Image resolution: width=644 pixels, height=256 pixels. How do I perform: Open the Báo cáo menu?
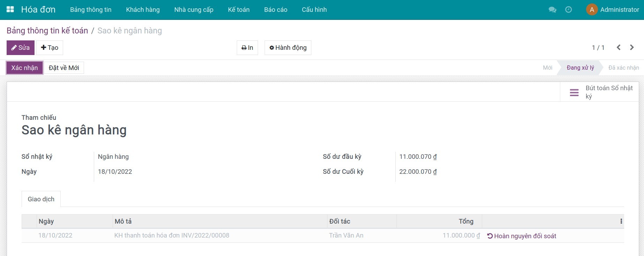275,10
